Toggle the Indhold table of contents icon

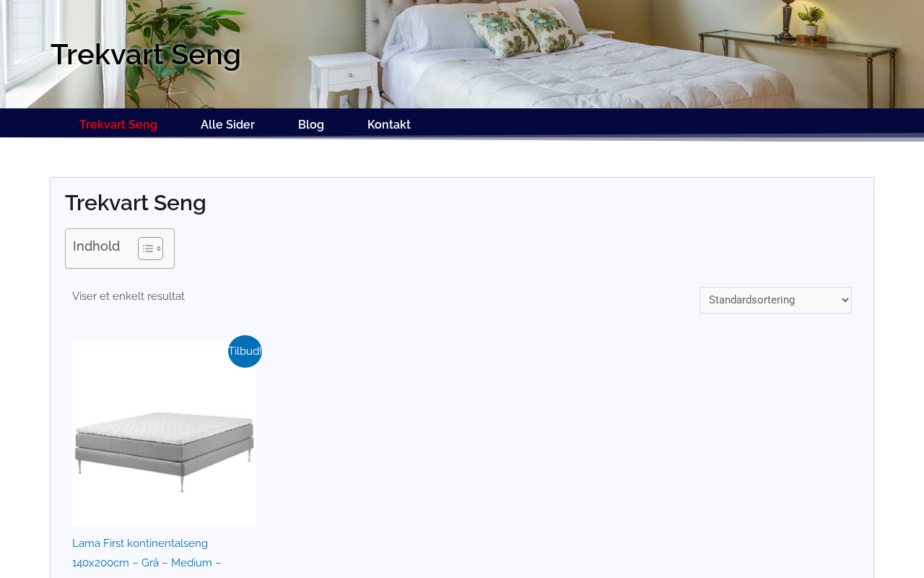coord(150,249)
